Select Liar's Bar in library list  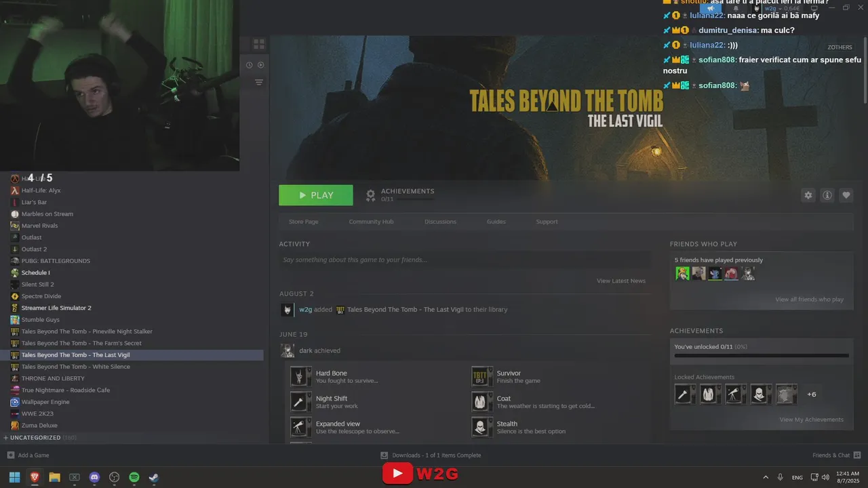point(34,202)
